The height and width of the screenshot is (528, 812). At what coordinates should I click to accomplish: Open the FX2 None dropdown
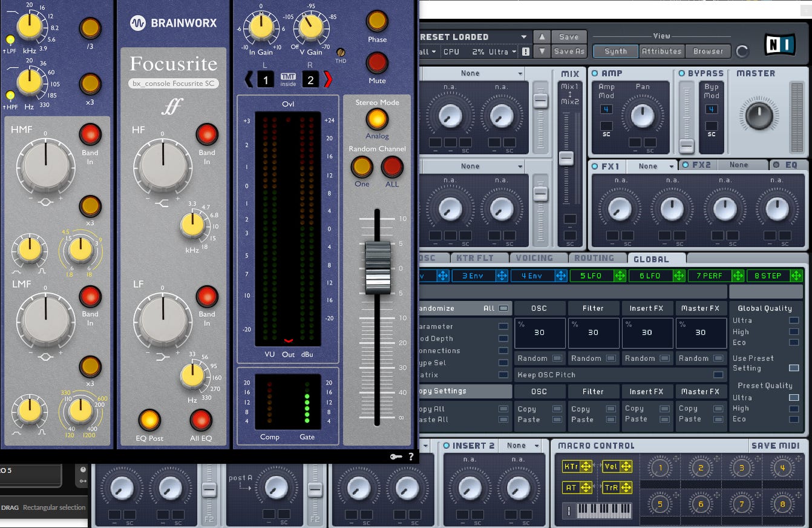pos(743,165)
